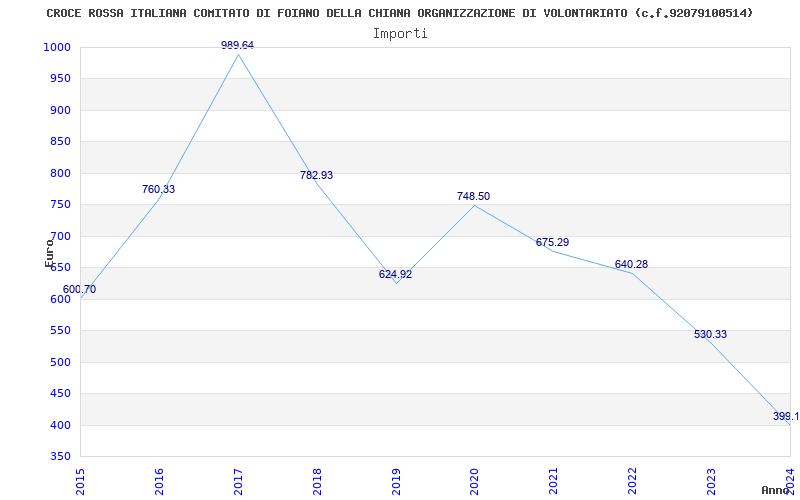Select the 675.29 data label

pos(553,242)
